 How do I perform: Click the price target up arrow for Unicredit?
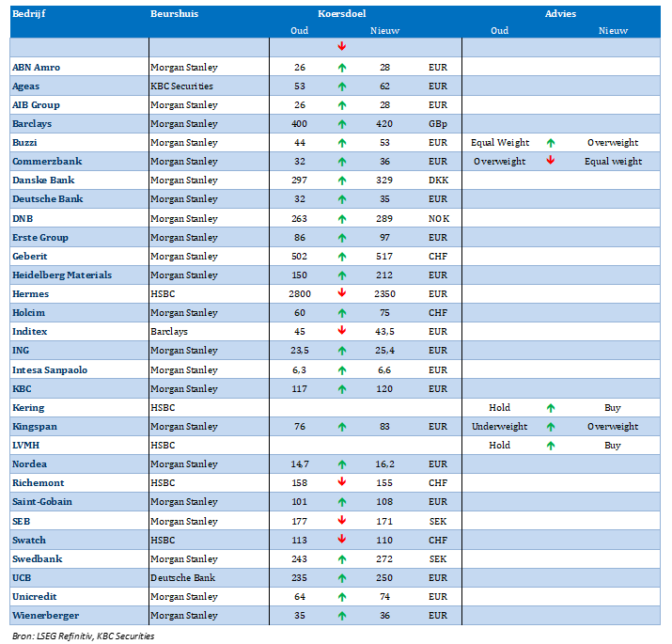(x=341, y=597)
